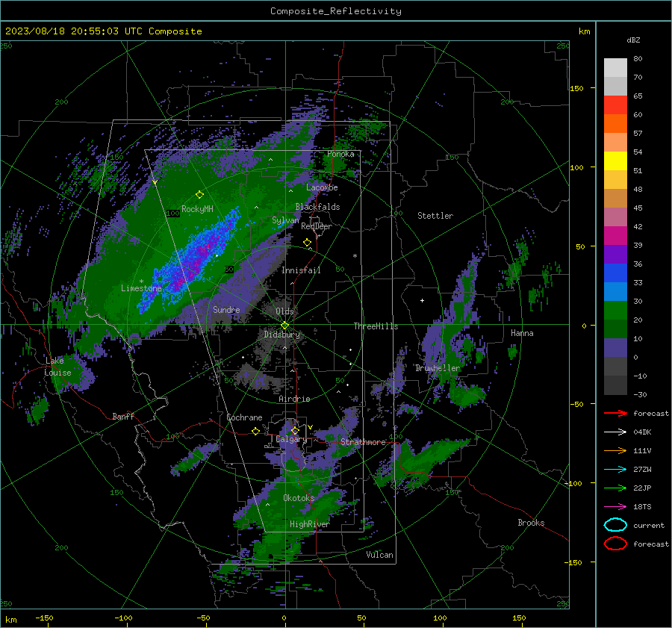This screenshot has height=628, width=672.
Task: Select the yellow 51-54 dBZ color swatch
Action: (615, 161)
